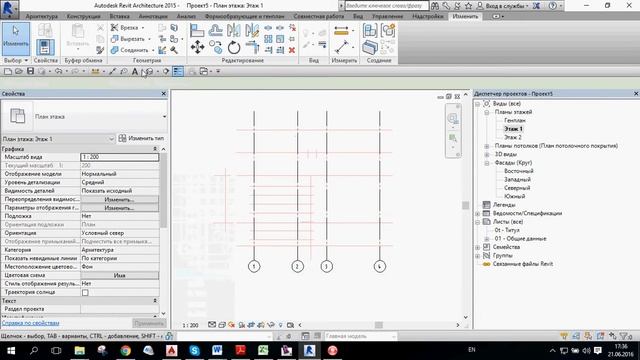
Task: Collapse the Графика properties section
Action: pos(155,149)
